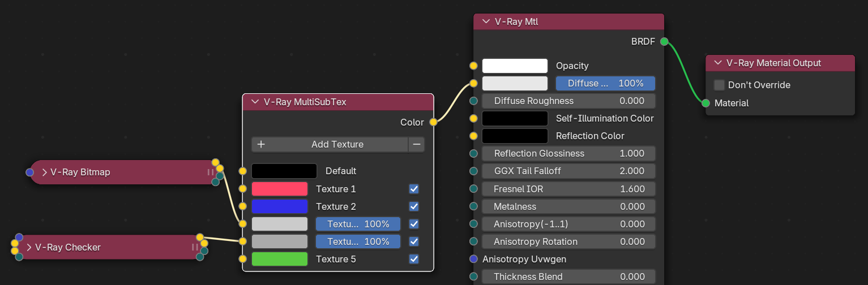Viewport: 868px width, 285px height.
Task: Open the Opacity white color swatch
Action: tap(515, 66)
